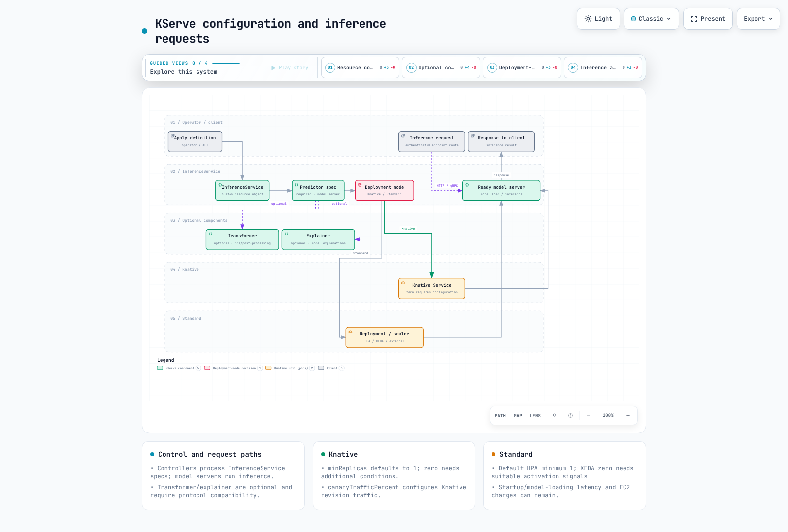Click the Client legend swatch
Image resolution: width=788 pixels, height=532 pixels.
point(321,368)
